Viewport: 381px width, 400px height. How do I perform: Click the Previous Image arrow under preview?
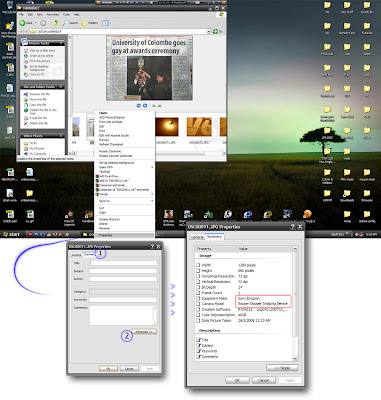(139, 106)
